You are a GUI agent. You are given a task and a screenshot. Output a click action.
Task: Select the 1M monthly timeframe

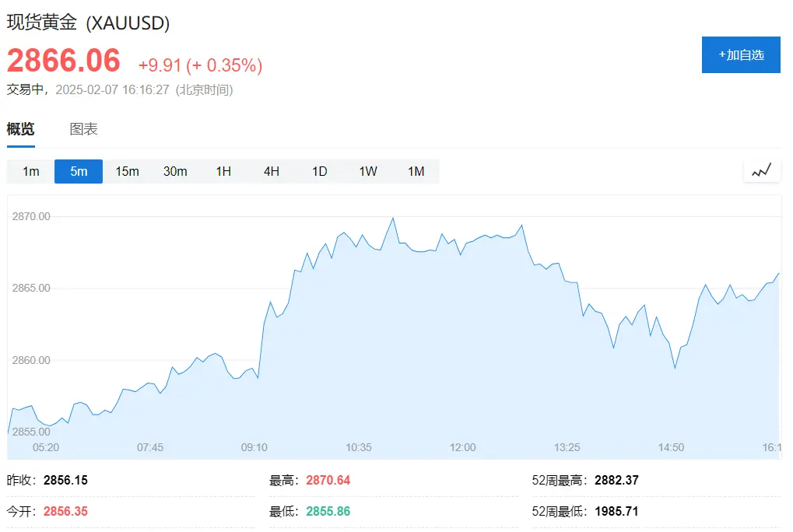point(416,171)
